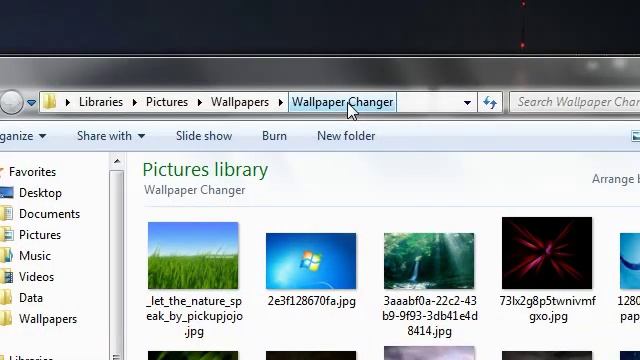Open the Share with dropdown menu
This screenshot has height=360, width=640.
pyautogui.click(x=111, y=136)
